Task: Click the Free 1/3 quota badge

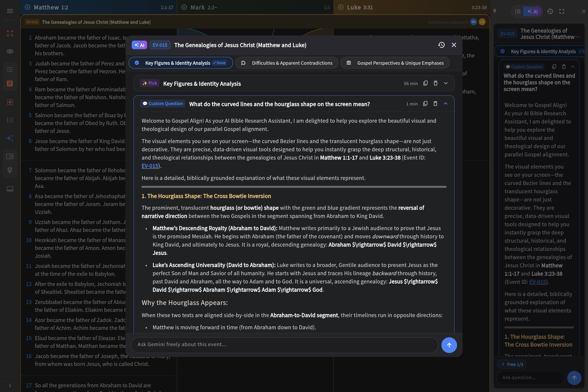Action: pos(512,364)
